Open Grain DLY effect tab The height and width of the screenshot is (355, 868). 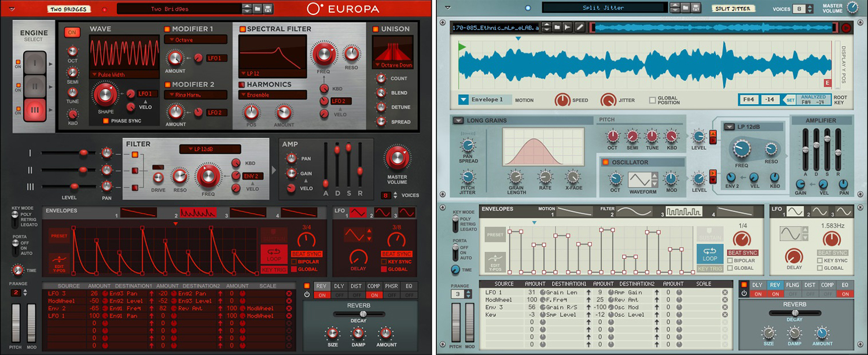coord(757,285)
